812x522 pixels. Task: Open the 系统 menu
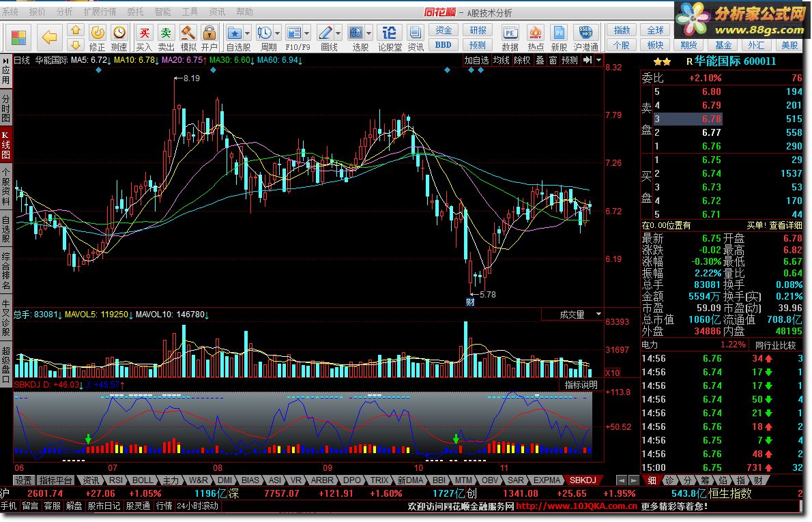click(10, 12)
